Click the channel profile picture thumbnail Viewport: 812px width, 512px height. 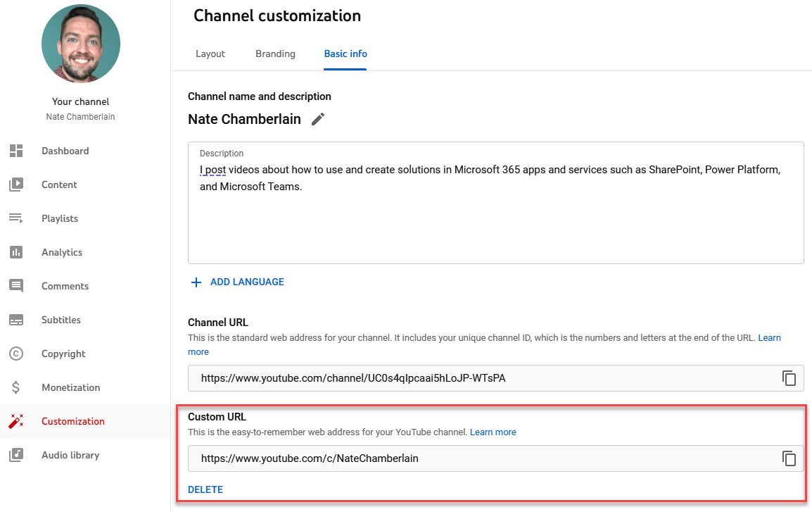coord(81,44)
